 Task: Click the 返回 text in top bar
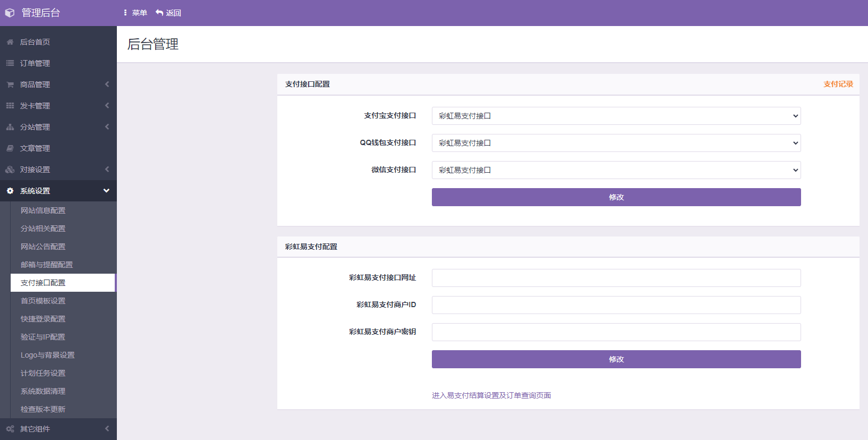pos(174,13)
